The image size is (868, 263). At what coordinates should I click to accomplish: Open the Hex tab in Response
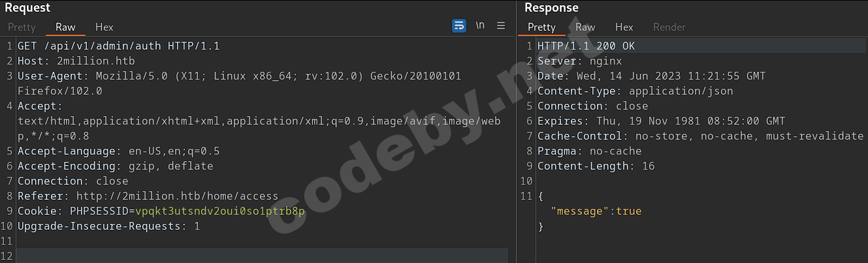pyautogui.click(x=624, y=27)
